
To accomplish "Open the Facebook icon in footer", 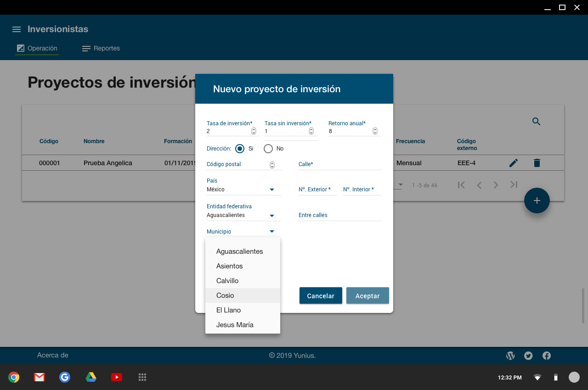I will click(x=547, y=356).
